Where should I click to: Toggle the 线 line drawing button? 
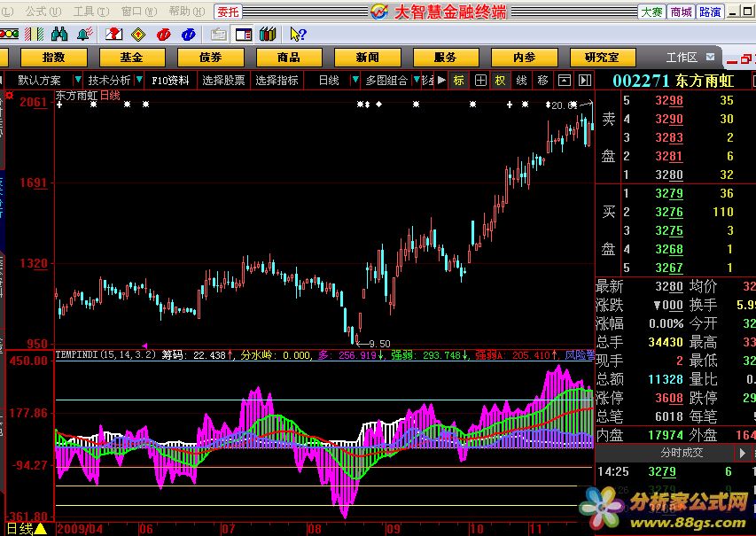coord(522,80)
